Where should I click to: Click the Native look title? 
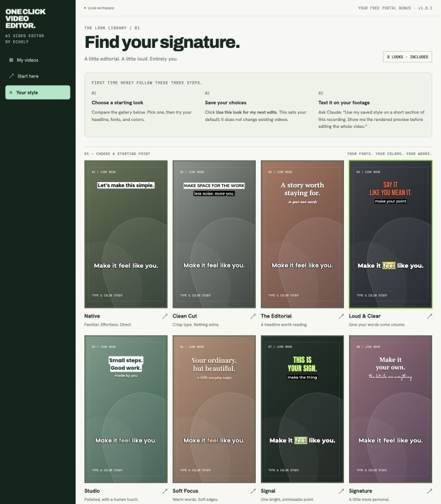click(x=92, y=316)
